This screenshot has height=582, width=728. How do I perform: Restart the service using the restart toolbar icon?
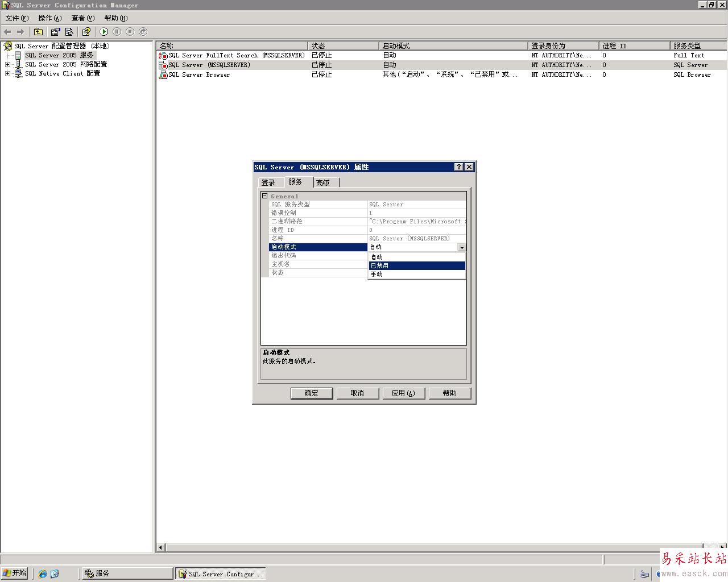pos(143,32)
